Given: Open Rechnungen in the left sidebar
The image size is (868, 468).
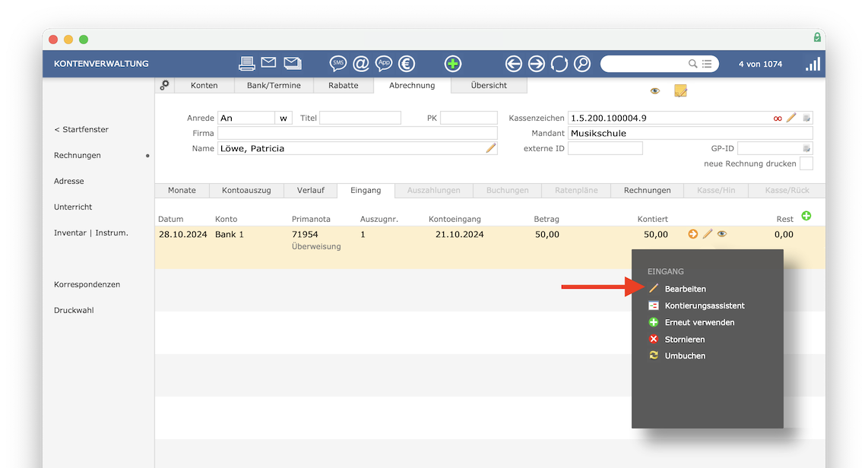Looking at the screenshot, I should tap(78, 156).
